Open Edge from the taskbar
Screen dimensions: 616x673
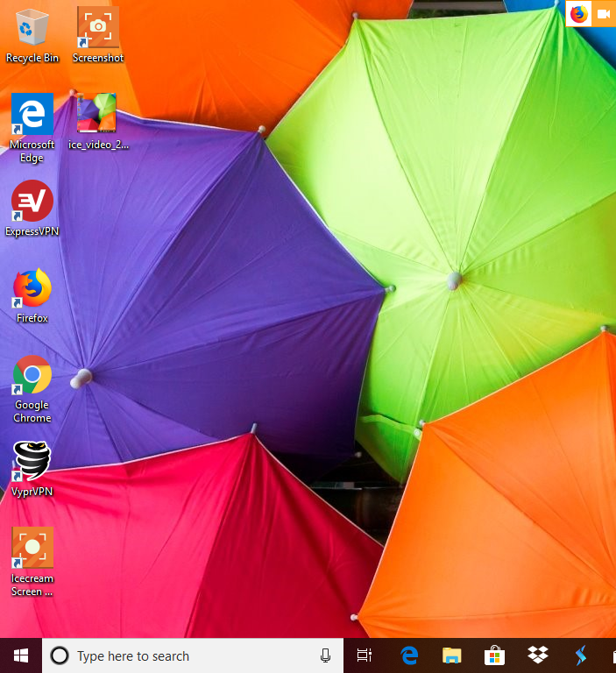point(409,655)
